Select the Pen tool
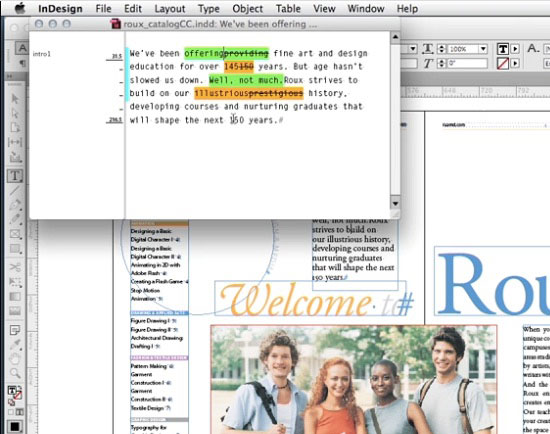 tap(15, 205)
